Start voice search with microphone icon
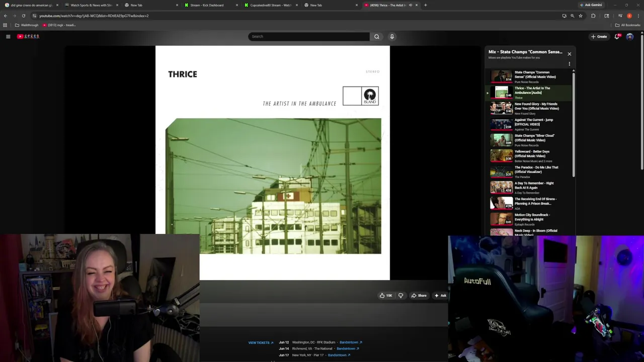The width and height of the screenshot is (644, 362). point(392,36)
